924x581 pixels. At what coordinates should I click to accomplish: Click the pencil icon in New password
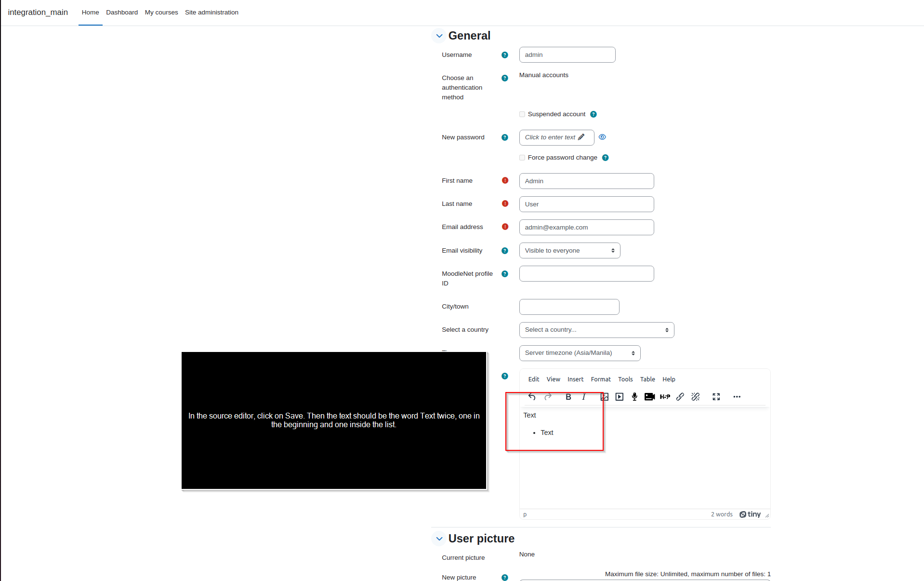coord(581,137)
